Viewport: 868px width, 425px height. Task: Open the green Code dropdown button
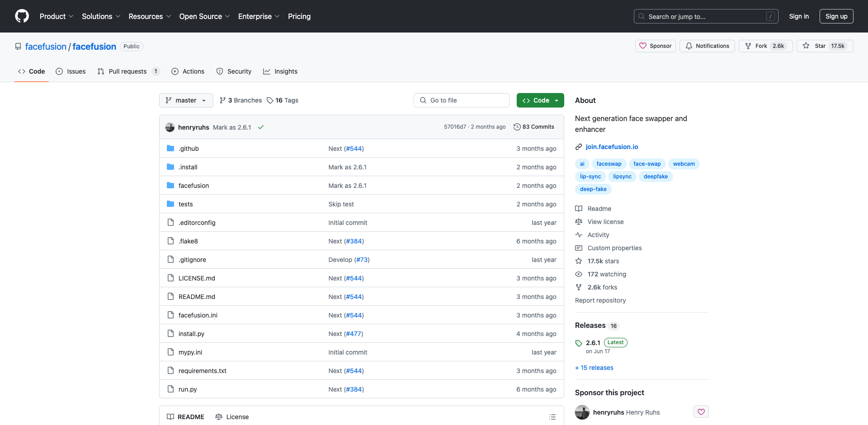click(x=540, y=100)
